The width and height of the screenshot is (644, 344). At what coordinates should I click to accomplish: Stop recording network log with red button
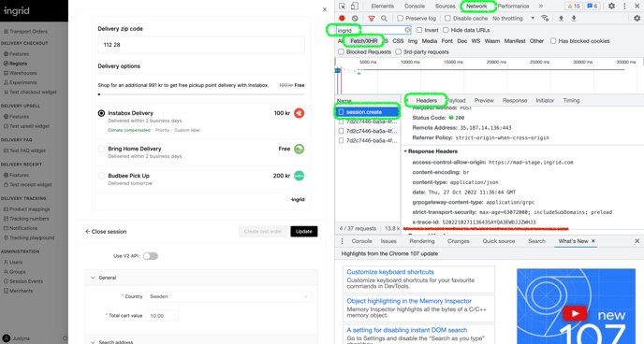point(342,19)
